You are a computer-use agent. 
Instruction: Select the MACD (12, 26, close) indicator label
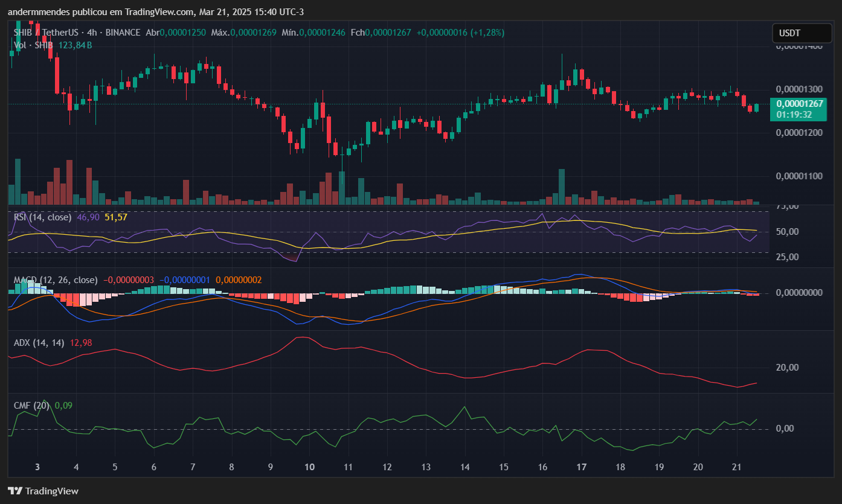tap(56, 280)
